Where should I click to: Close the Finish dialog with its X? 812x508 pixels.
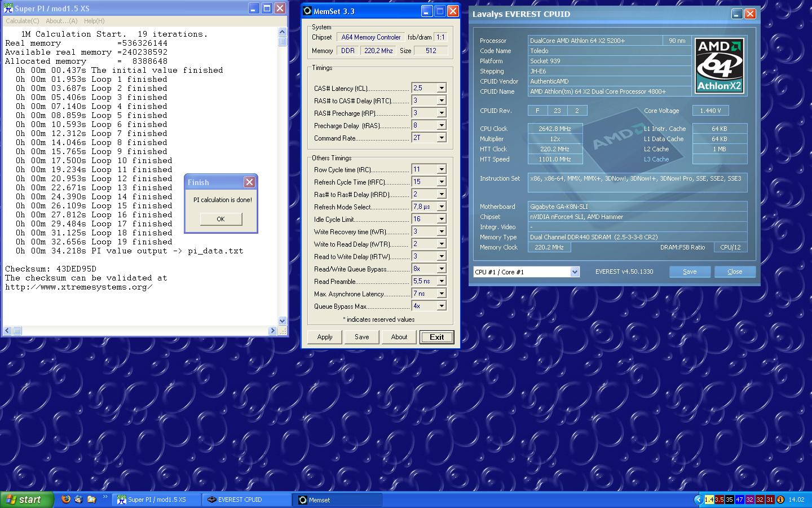(249, 182)
